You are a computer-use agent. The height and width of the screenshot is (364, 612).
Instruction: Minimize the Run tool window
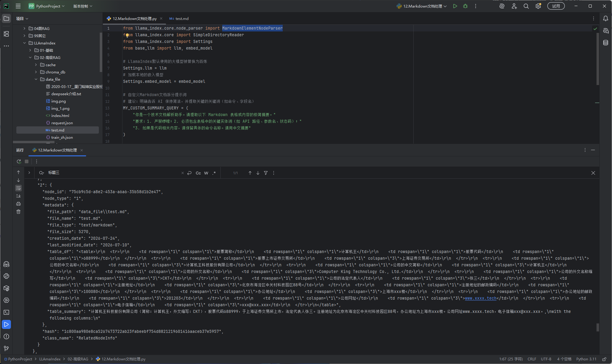[x=593, y=150]
